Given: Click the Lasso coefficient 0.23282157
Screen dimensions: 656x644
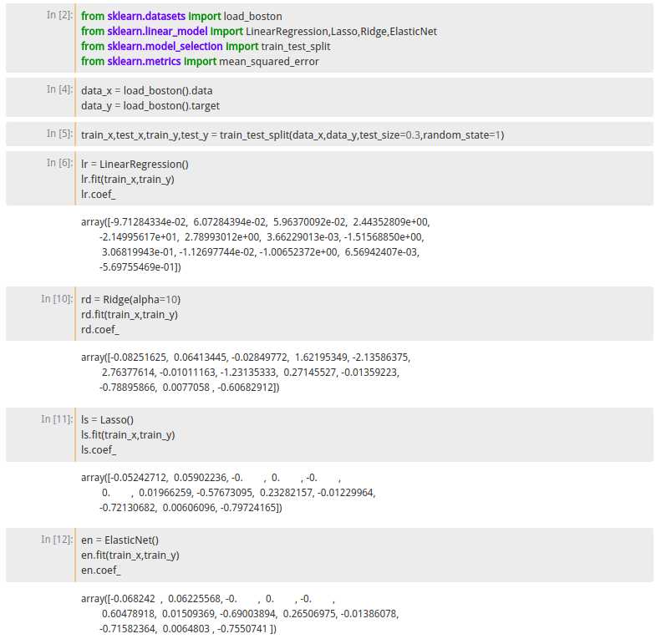Looking at the screenshot, I should click(286, 493).
